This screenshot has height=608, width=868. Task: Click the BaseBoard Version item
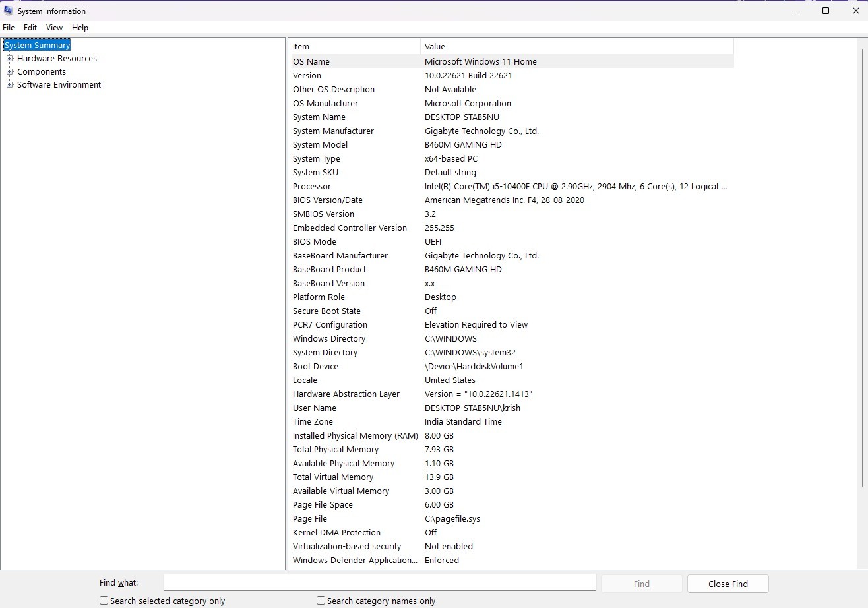(x=328, y=284)
